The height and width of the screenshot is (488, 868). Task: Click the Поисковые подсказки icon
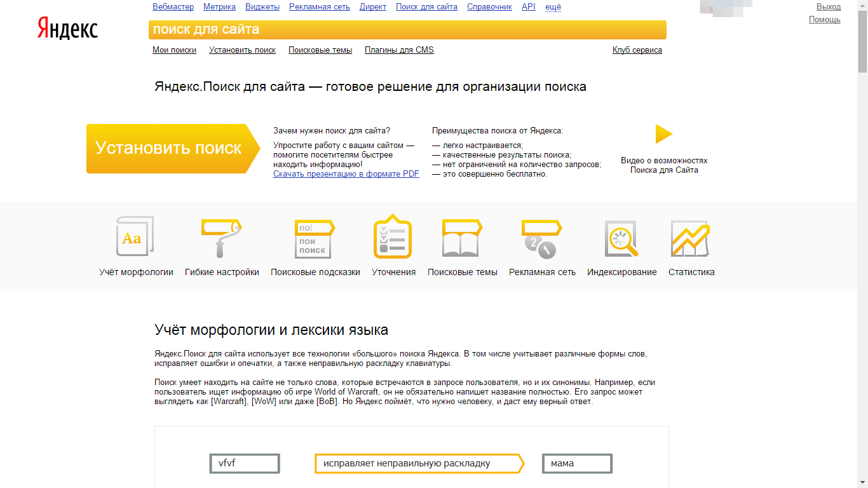click(315, 238)
